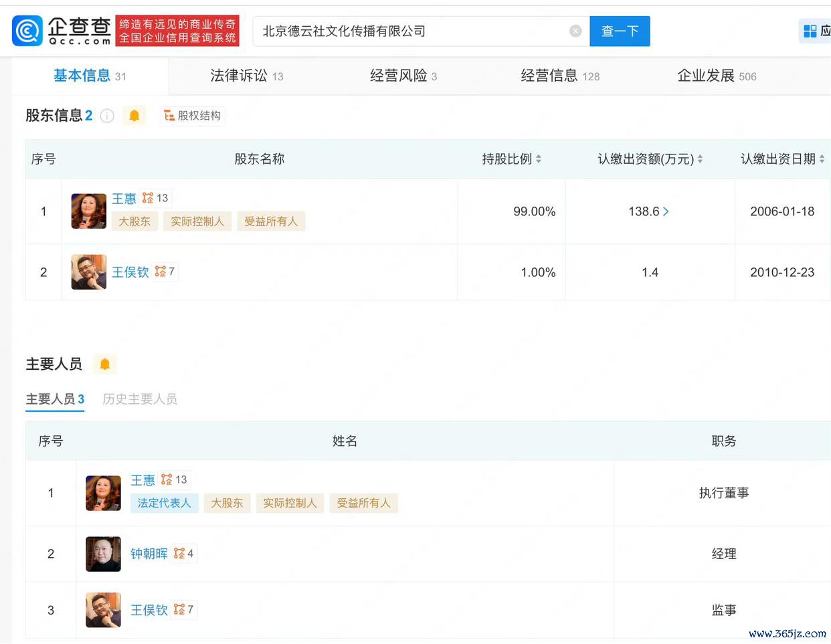Click 王俣钦's photo in personnel table
831x644 pixels.
point(104,610)
